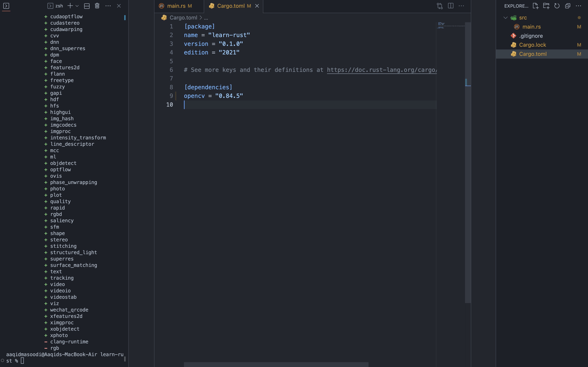This screenshot has height=367, width=588.
Task: Collapse all folders in the Explorer
Action: point(568,6)
